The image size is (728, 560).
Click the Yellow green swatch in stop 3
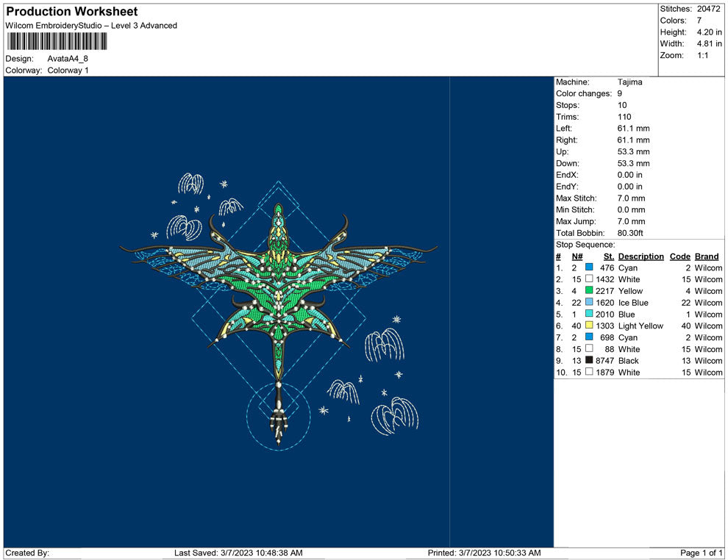pyautogui.click(x=589, y=290)
